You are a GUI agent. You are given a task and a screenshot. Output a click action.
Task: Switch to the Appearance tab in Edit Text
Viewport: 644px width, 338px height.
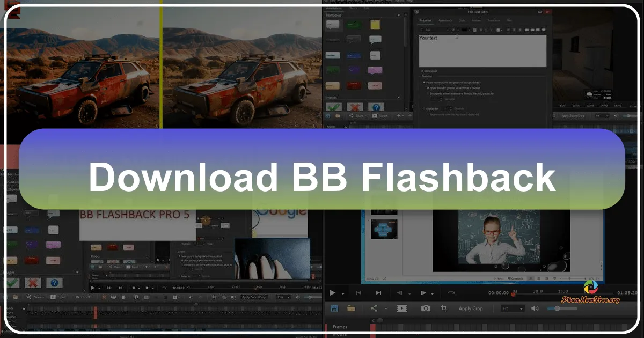[x=445, y=21]
